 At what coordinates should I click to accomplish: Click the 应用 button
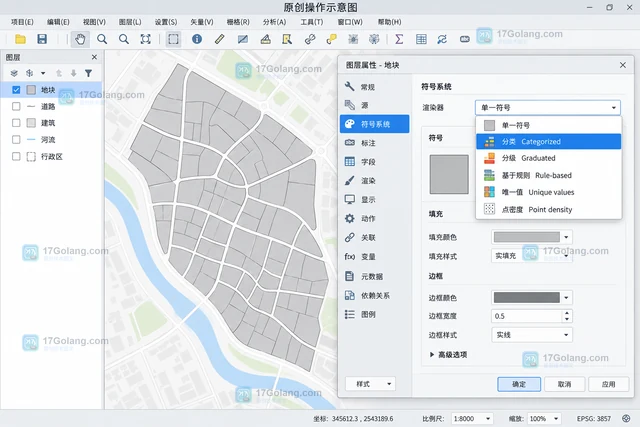608,384
